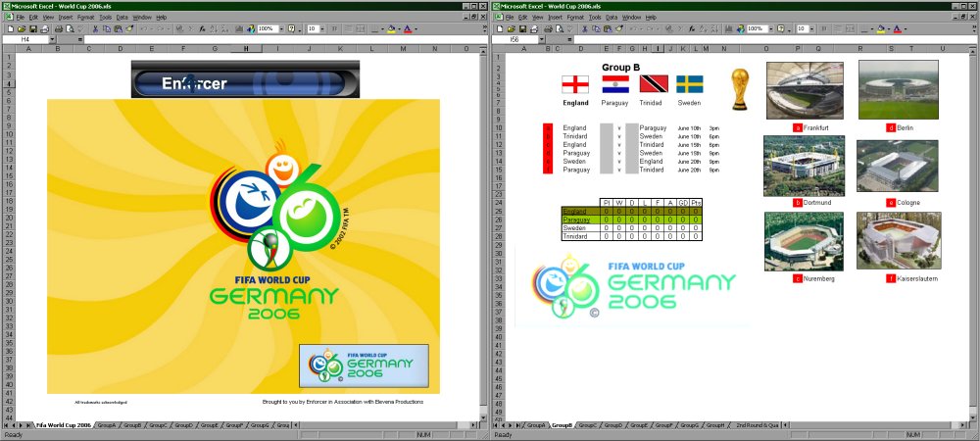Click the yellow fill color swatch in the right window
The width and height of the screenshot is (980, 441).
click(881, 29)
